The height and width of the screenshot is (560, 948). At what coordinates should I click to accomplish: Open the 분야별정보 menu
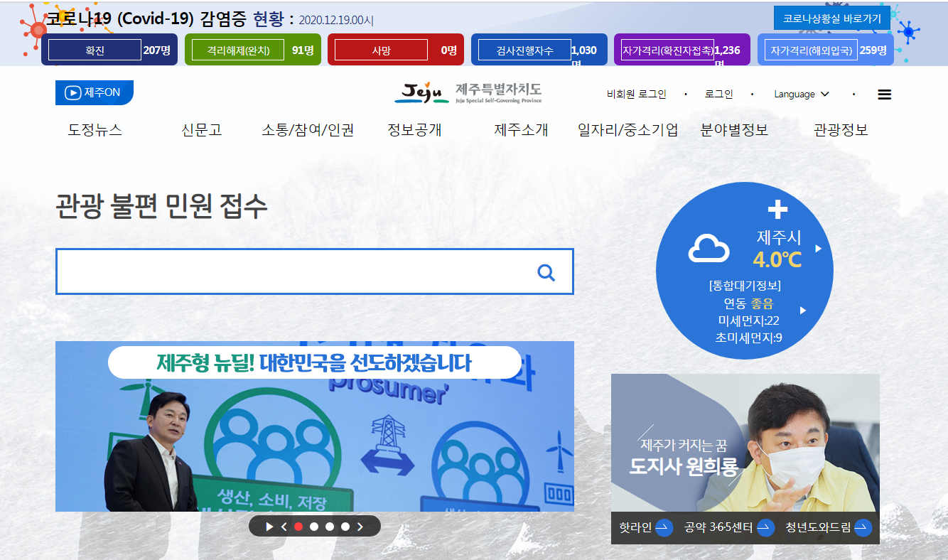tap(734, 130)
